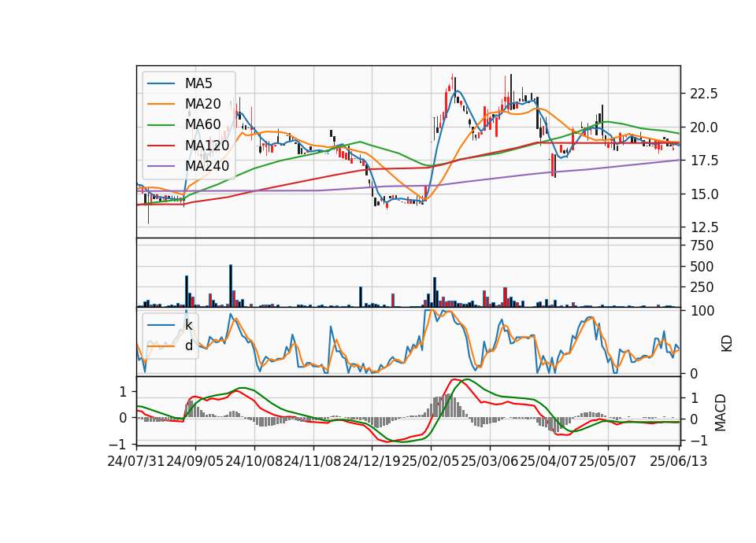Click the 24/12/19 date tick label

click(372, 461)
